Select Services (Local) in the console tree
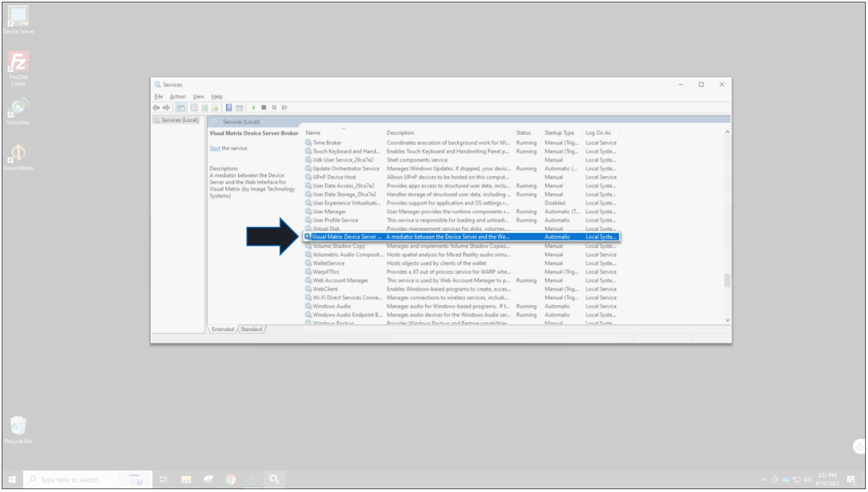The image size is (868, 492). pos(179,121)
